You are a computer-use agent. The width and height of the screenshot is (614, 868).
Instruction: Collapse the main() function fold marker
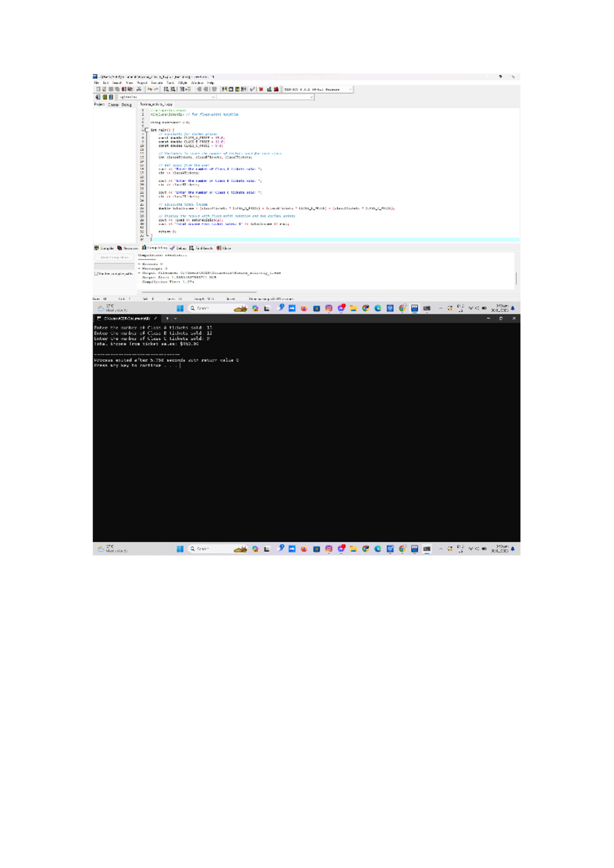147,130
